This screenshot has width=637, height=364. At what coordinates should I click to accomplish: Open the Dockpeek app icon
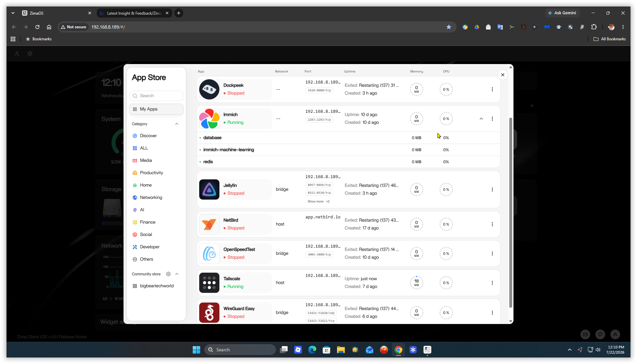[209, 89]
